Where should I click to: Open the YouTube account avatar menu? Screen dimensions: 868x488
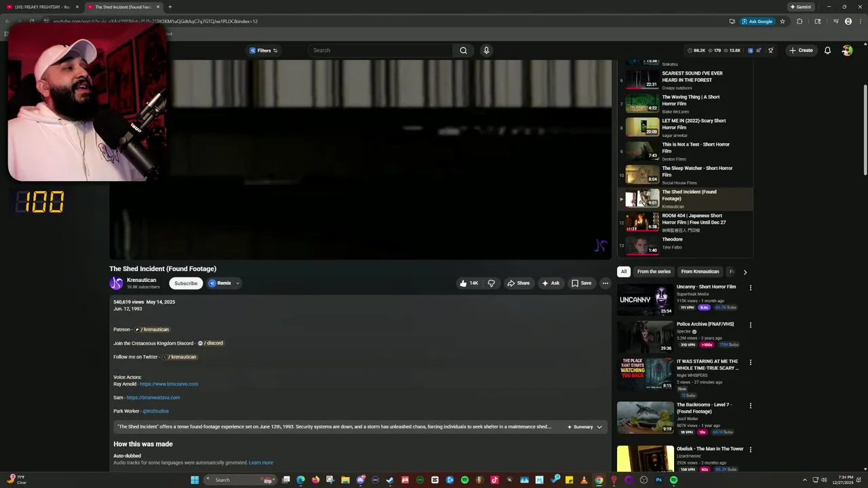pyautogui.click(x=847, y=50)
